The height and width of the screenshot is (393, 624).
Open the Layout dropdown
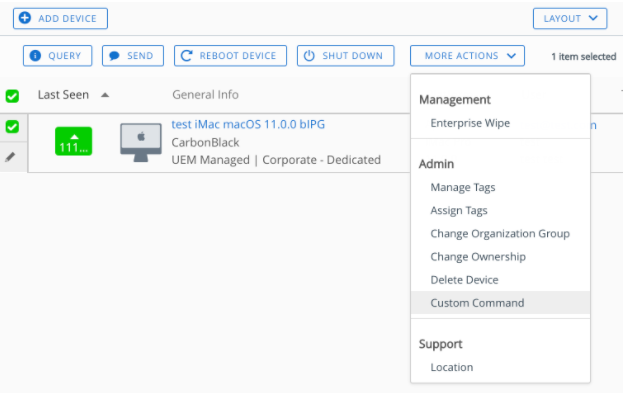point(570,18)
